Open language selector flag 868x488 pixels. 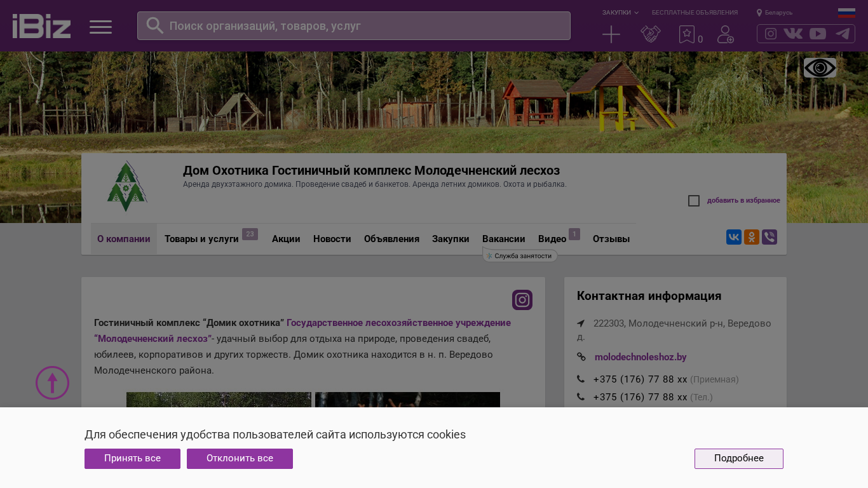[846, 13]
